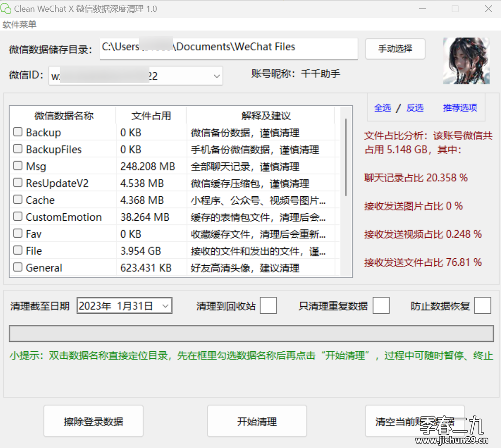This screenshot has width=501, height=448.
Task: Click the 248.208 MB size cell
Action: pyautogui.click(x=148, y=166)
